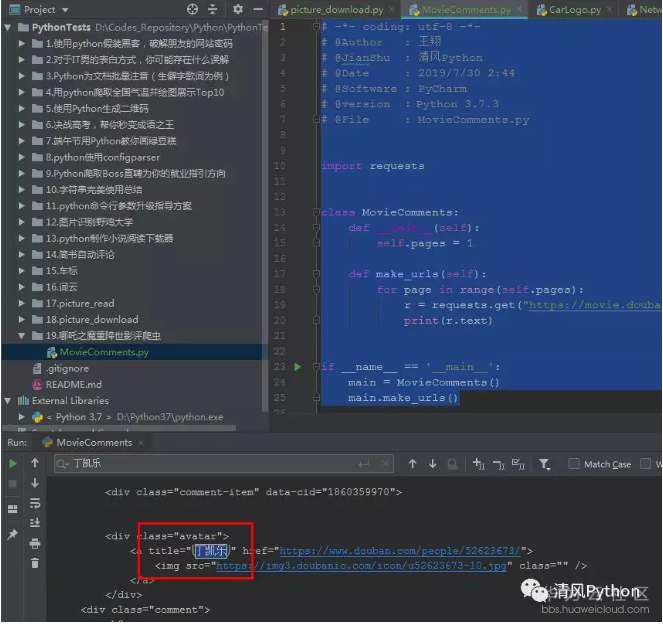Screen dimensions: 663x624
Task: Go to previous search occurrence
Action: tap(412, 464)
